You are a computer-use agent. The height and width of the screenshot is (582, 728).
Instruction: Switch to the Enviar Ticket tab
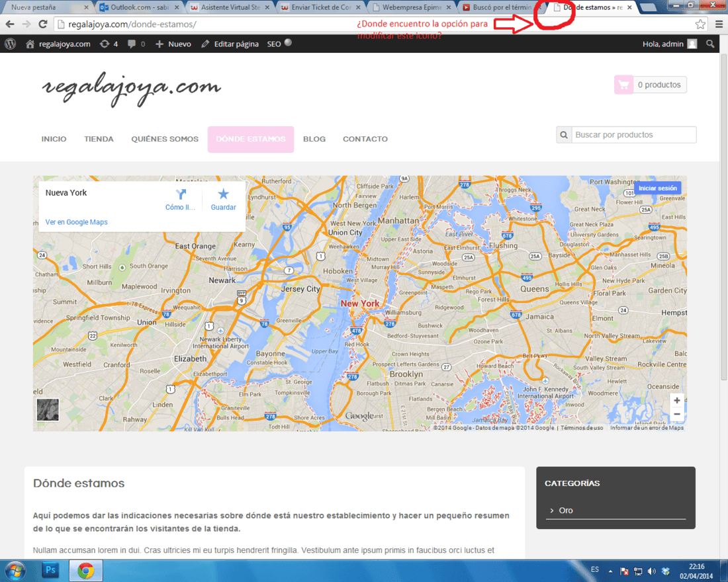tap(322, 7)
